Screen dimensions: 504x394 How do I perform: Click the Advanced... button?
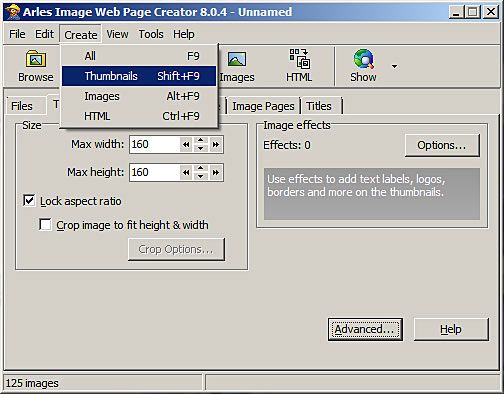(x=365, y=329)
